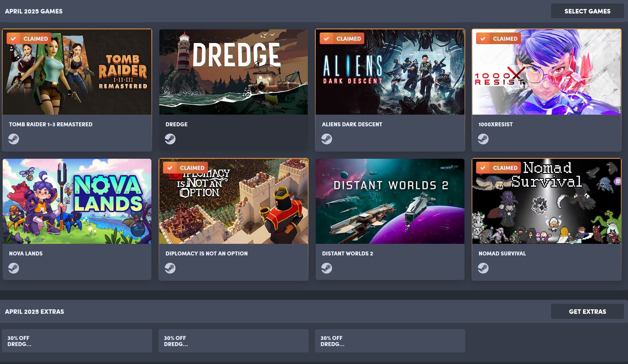Open the Nomad Survival cover image

(x=547, y=201)
